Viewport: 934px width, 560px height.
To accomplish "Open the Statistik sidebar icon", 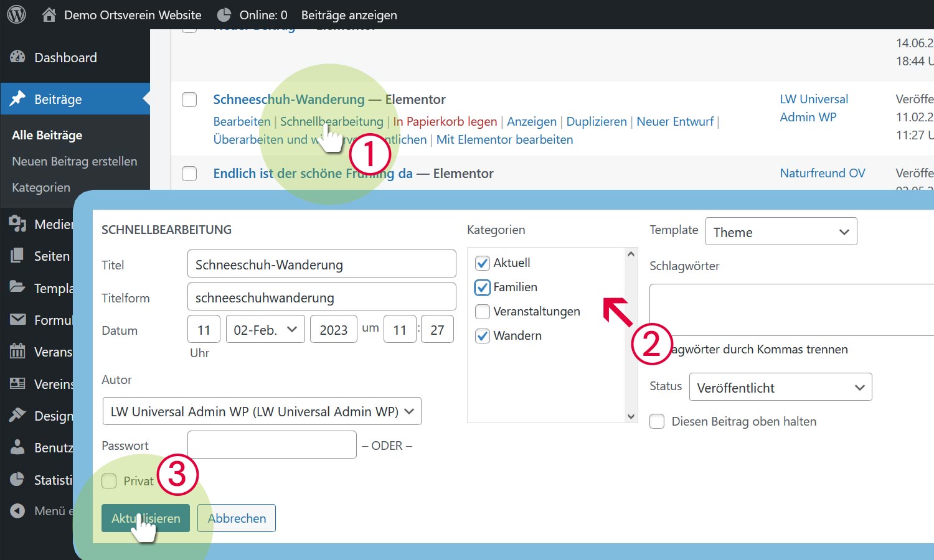I will tap(17, 479).
